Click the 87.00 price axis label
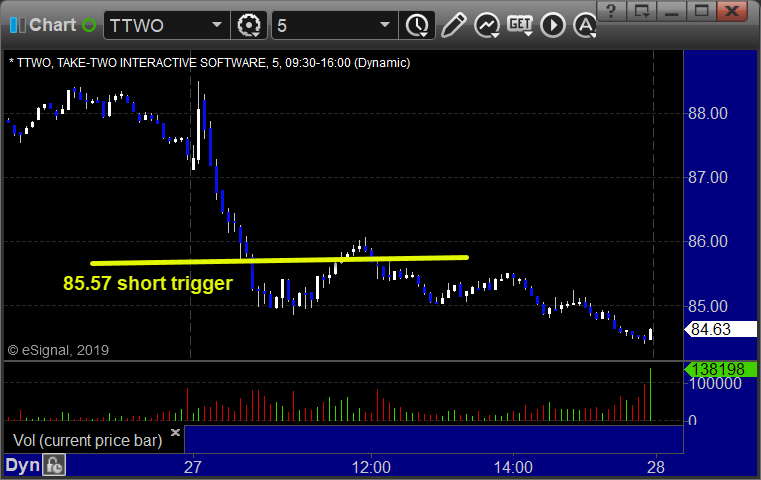Viewport: 761px width, 480px height. (x=708, y=177)
